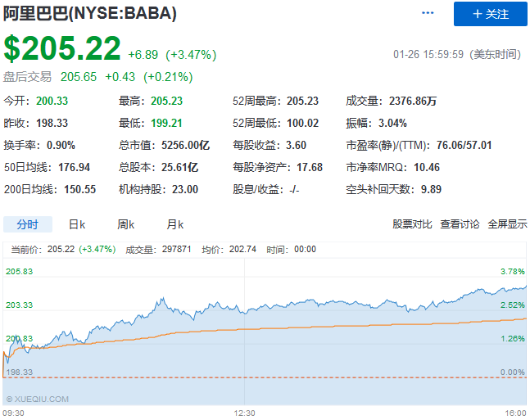530x420 pixels.
Task: Click the 50日均线 value 176.94
Action: 74,167
